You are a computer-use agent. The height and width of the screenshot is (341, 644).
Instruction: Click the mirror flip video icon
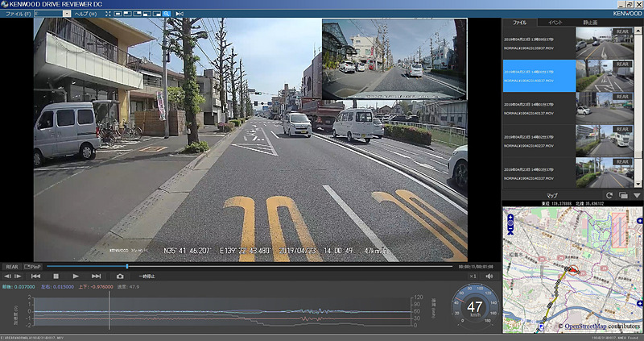click(180, 14)
